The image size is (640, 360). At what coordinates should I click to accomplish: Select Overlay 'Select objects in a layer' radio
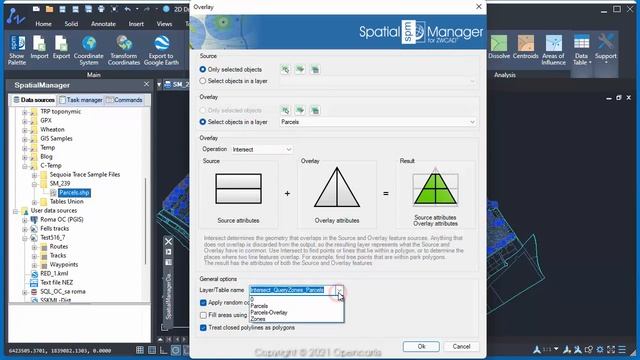pyautogui.click(x=202, y=122)
